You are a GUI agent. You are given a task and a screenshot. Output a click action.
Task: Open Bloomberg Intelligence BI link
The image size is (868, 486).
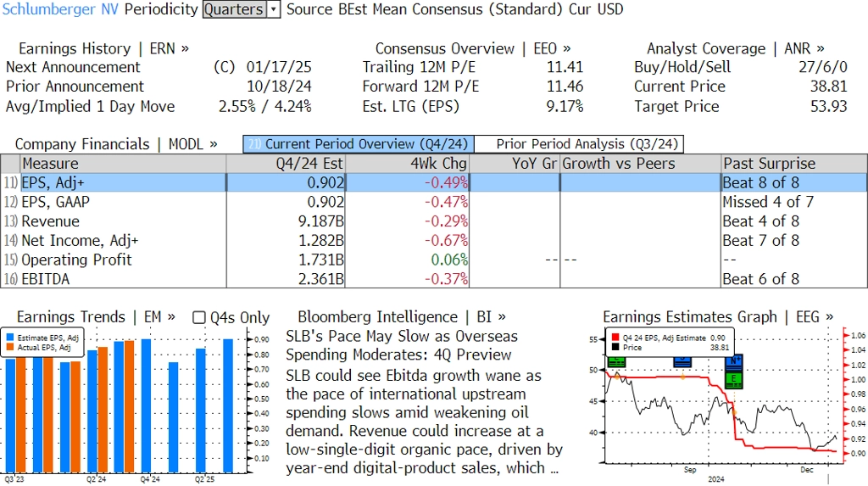click(x=402, y=317)
